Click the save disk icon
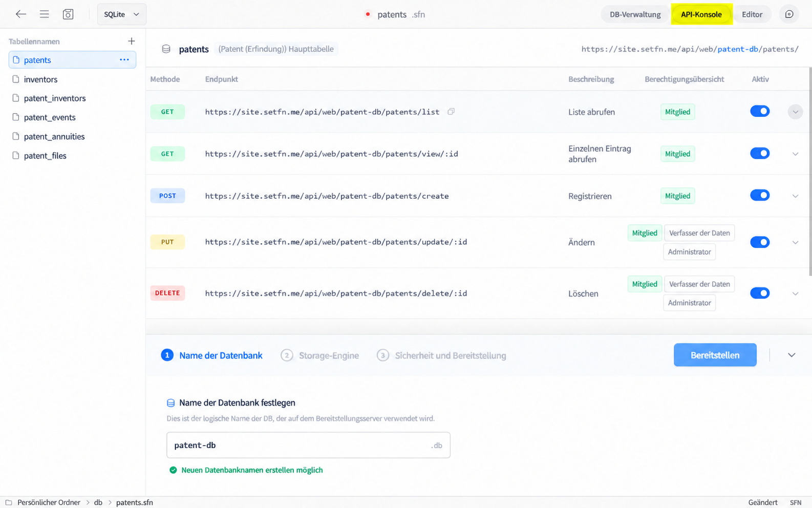The image size is (812, 508). pyautogui.click(x=68, y=14)
